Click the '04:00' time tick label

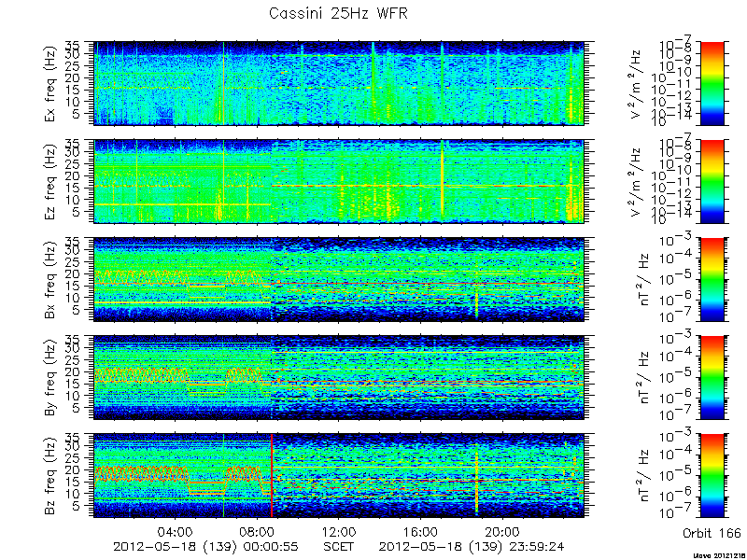pyautogui.click(x=176, y=531)
